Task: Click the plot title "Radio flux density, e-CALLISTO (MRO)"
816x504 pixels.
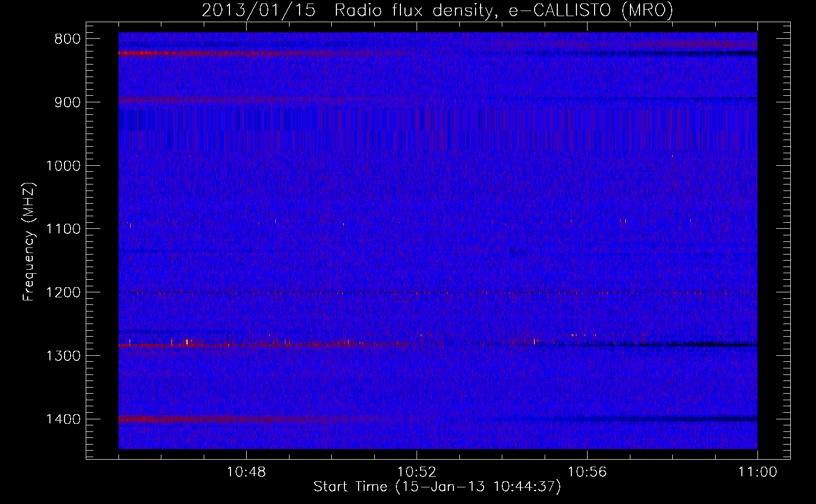Action: [503, 10]
